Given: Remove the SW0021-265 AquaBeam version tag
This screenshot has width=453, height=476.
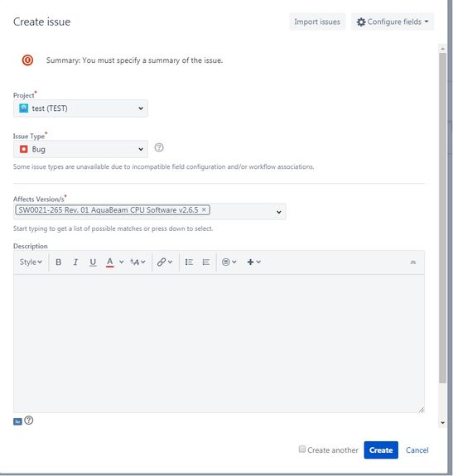Looking at the screenshot, I should [204, 209].
